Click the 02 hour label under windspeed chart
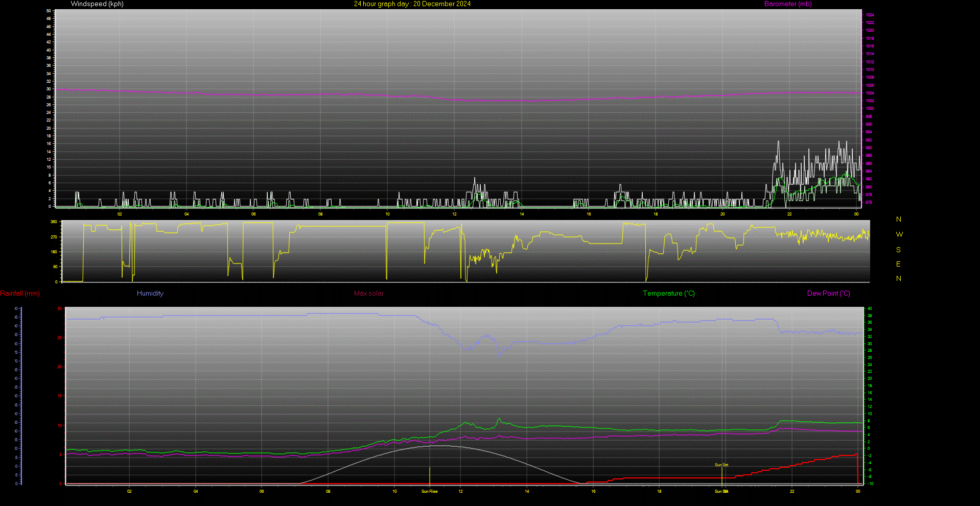This screenshot has width=980, height=506. point(120,214)
